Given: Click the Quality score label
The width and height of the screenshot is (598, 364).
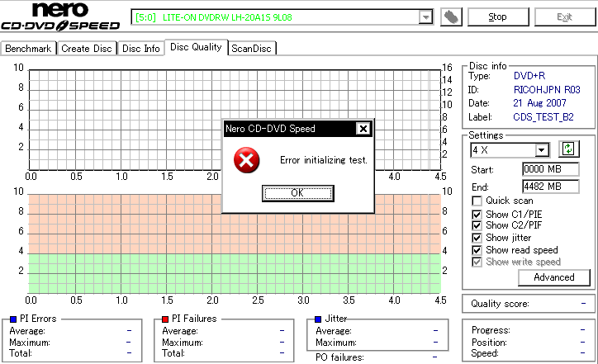Looking at the screenshot, I should click(x=500, y=304).
